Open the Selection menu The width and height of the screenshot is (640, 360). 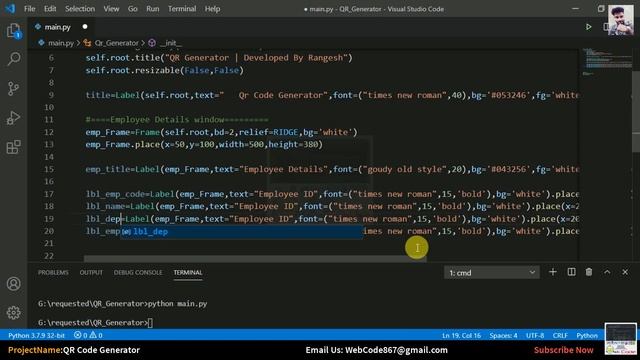(x=80, y=9)
